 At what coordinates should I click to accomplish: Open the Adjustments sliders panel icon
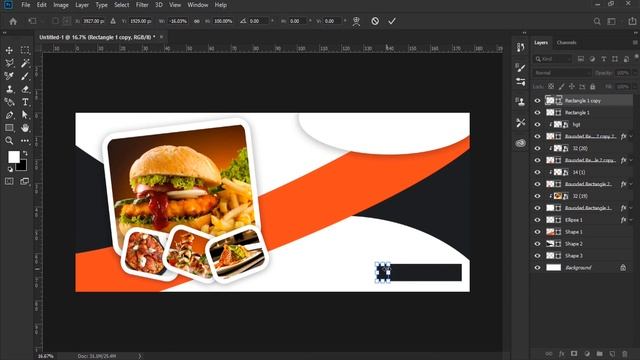pos(520,82)
